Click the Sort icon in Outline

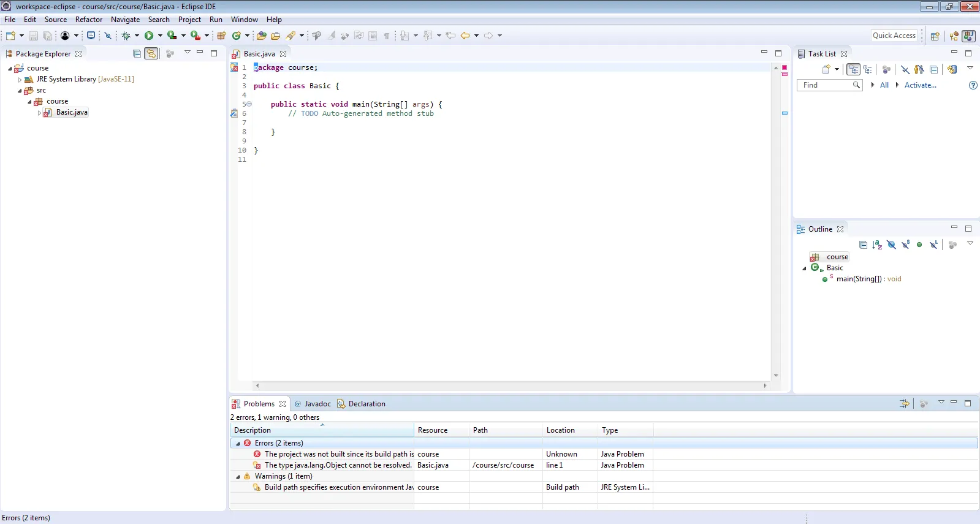[877, 245]
